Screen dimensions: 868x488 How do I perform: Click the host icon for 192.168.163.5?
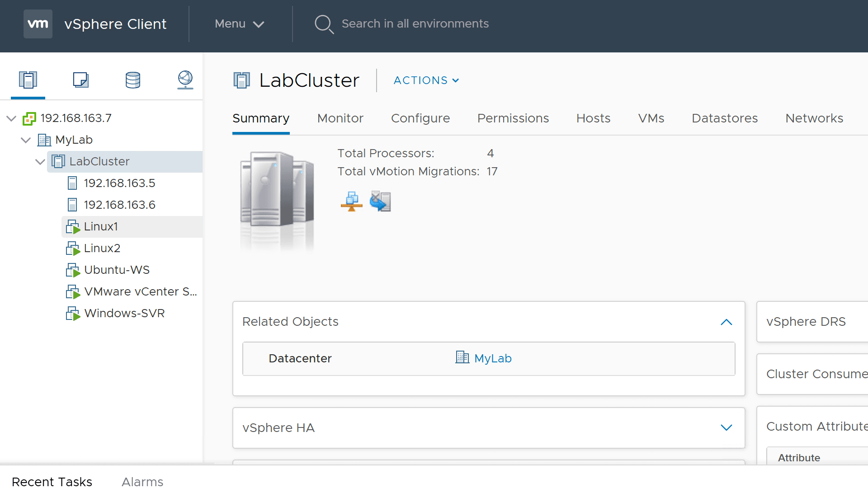pos(72,183)
